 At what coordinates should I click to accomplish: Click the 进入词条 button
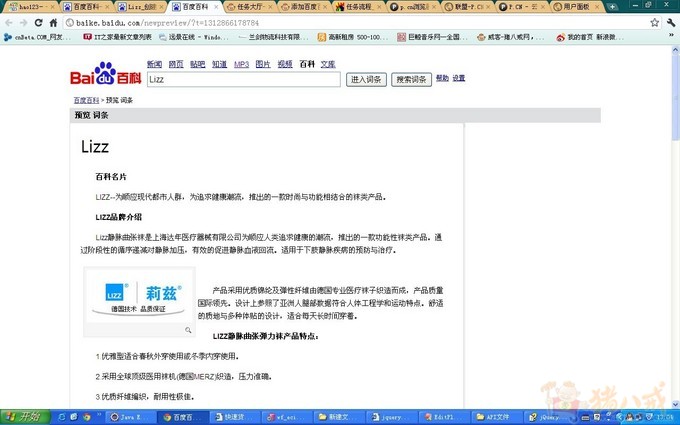tap(366, 79)
